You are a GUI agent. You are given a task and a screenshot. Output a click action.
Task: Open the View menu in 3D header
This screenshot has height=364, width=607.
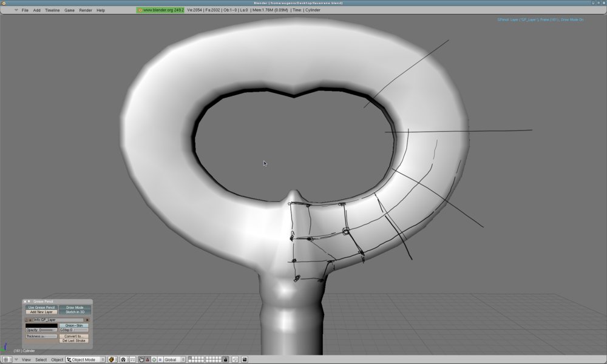(26, 360)
